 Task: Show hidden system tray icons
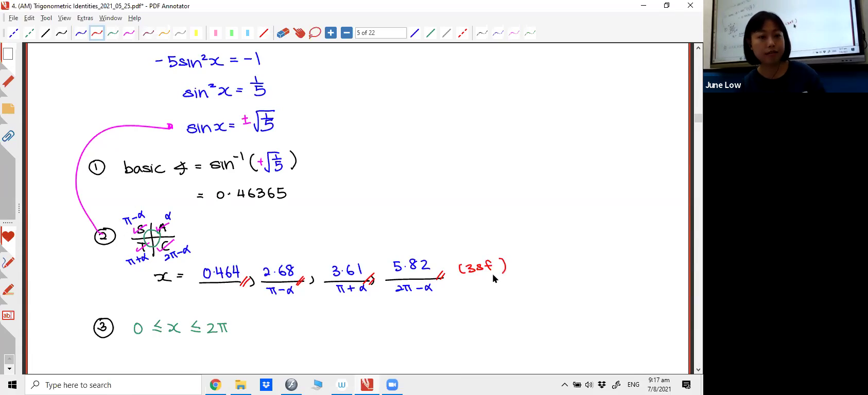point(564,385)
